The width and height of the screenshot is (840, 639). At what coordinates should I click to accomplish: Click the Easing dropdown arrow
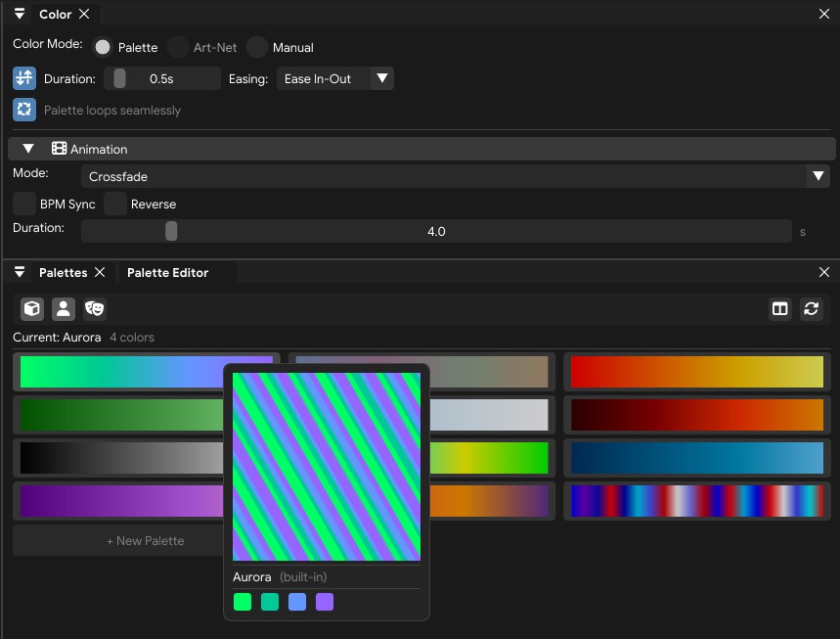pyautogui.click(x=382, y=79)
